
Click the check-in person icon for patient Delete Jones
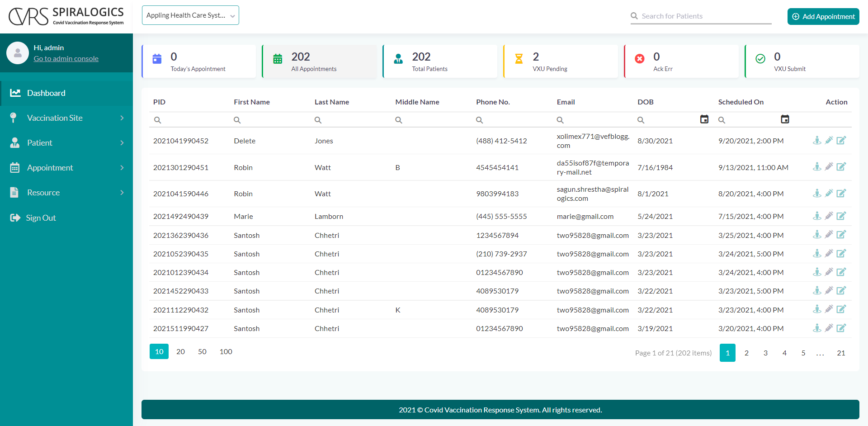[817, 140]
